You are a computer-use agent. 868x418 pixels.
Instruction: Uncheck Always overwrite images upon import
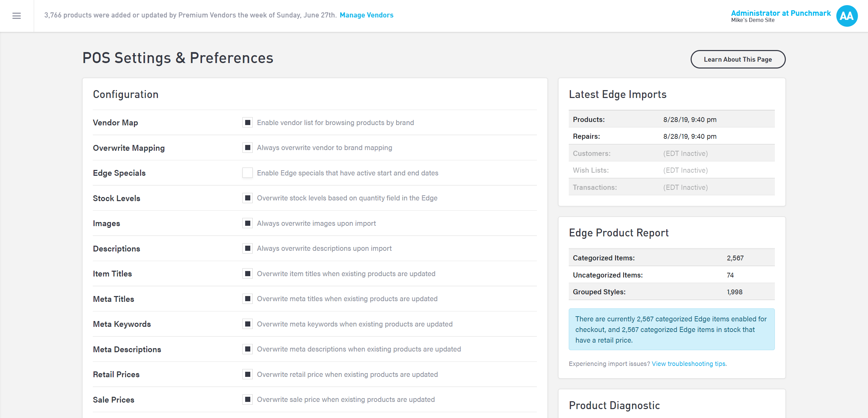[248, 223]
